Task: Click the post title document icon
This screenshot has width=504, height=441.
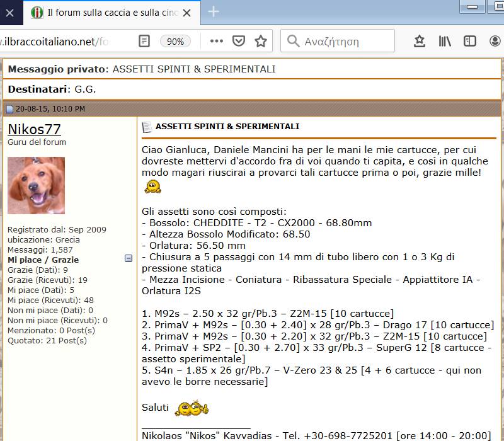Action: (x=147, y=127)
